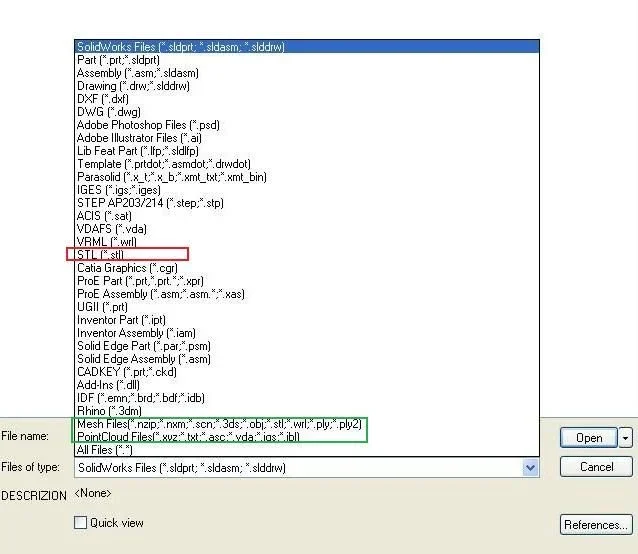This screenshot has height=554, width=638.
Task: Open the References... dialog
Action: click(x=596, y=525)
